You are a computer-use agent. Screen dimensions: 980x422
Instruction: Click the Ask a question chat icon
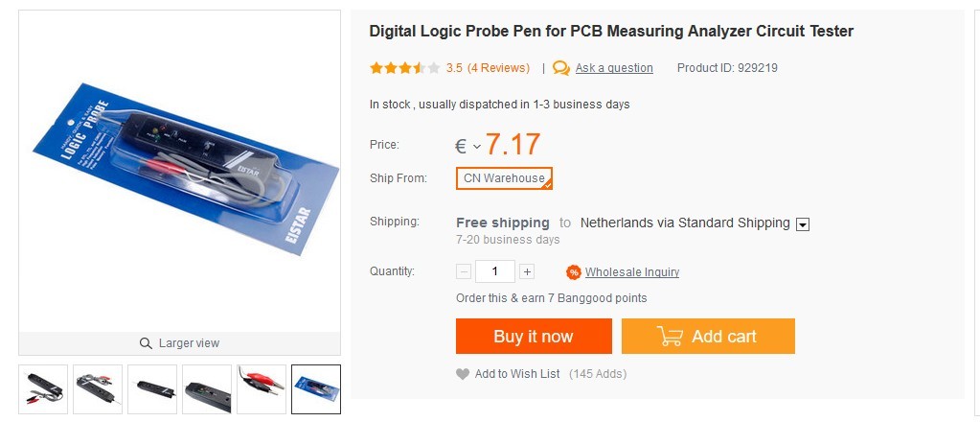click(561, 68)
